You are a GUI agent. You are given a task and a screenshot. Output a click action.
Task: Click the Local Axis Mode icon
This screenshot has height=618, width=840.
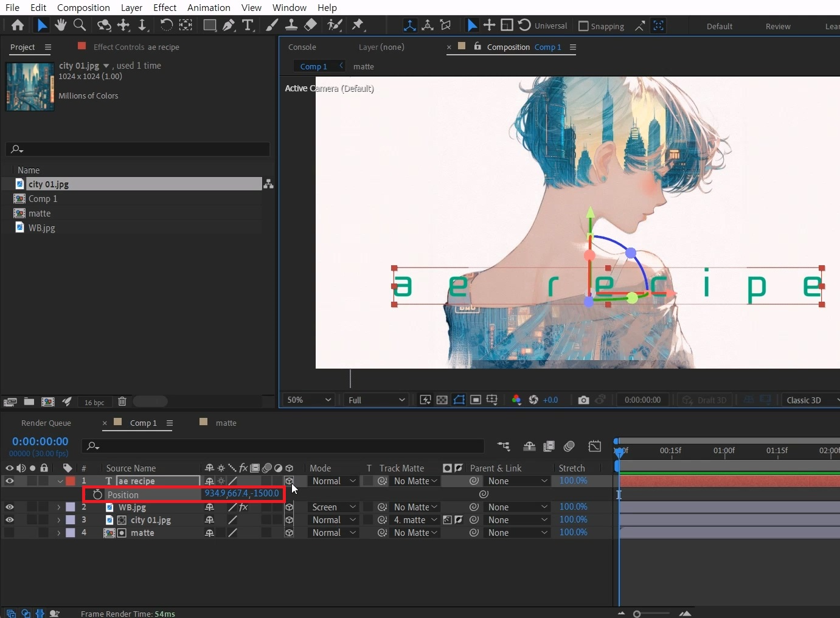[410, 26]
